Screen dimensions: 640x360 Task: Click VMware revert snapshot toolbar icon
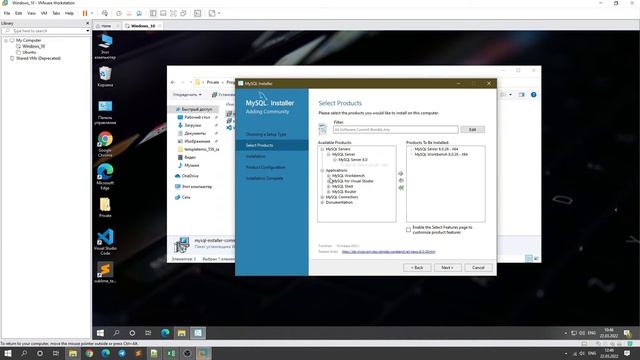pos(129,13)
